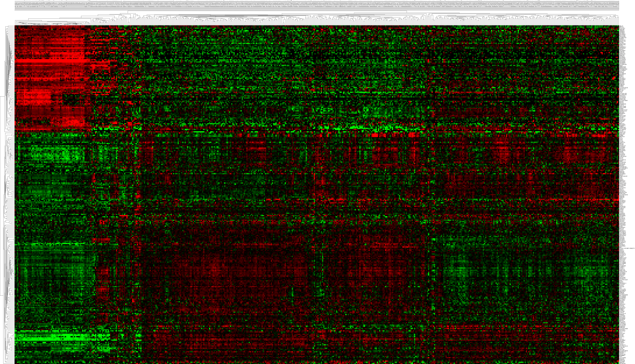Select the CDKN2B-AS1 gene label

623,167
